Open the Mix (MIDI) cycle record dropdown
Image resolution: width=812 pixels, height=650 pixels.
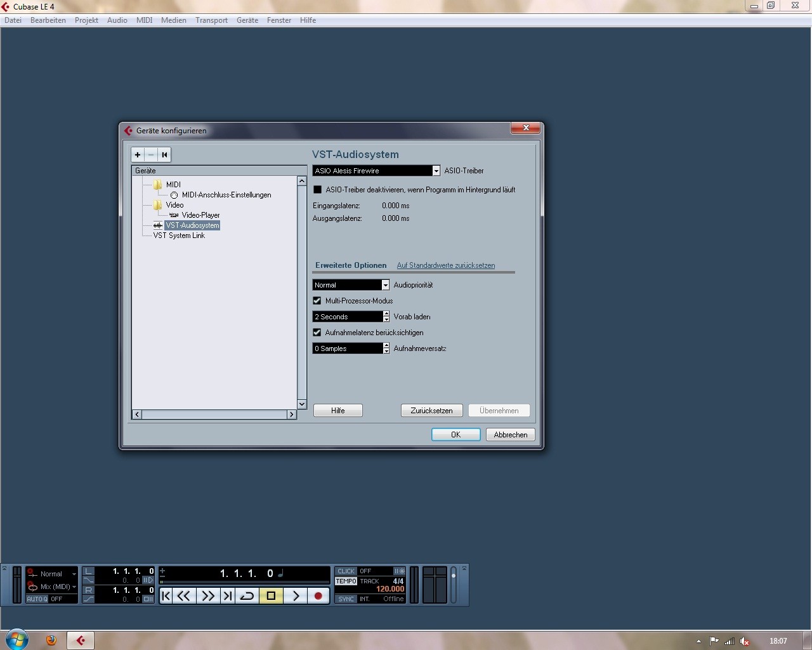click(x=52, y=587)
